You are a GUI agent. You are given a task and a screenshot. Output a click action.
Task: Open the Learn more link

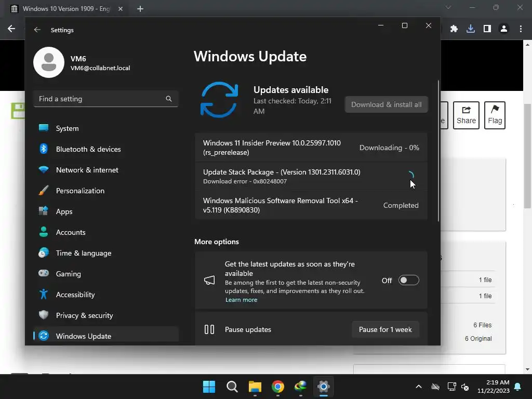pyautogui.click(x=241, y=300)
